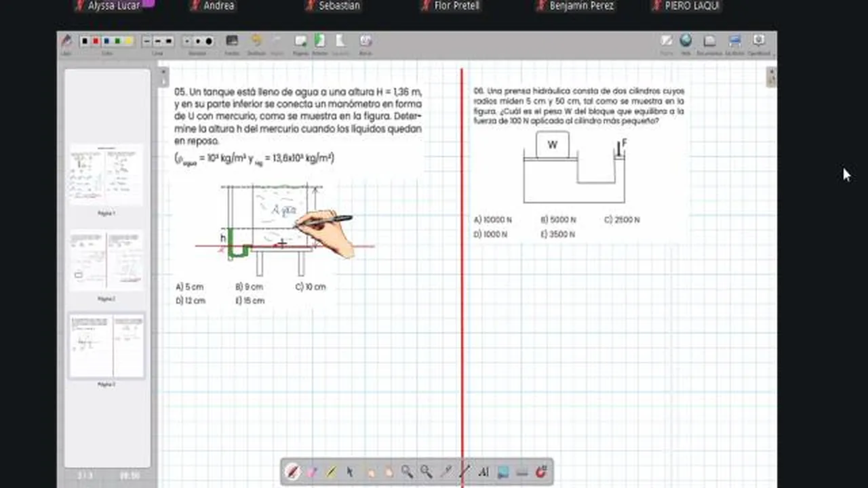Screen dimensions: 868x488
Task: Click the Zoom out magnifier
Action: pos(426,472)
